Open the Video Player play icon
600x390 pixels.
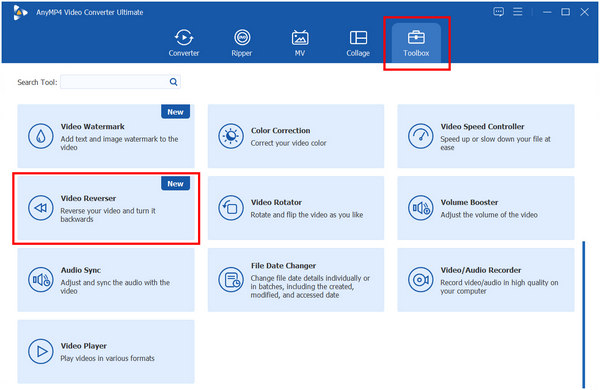(x=41, y=351)
